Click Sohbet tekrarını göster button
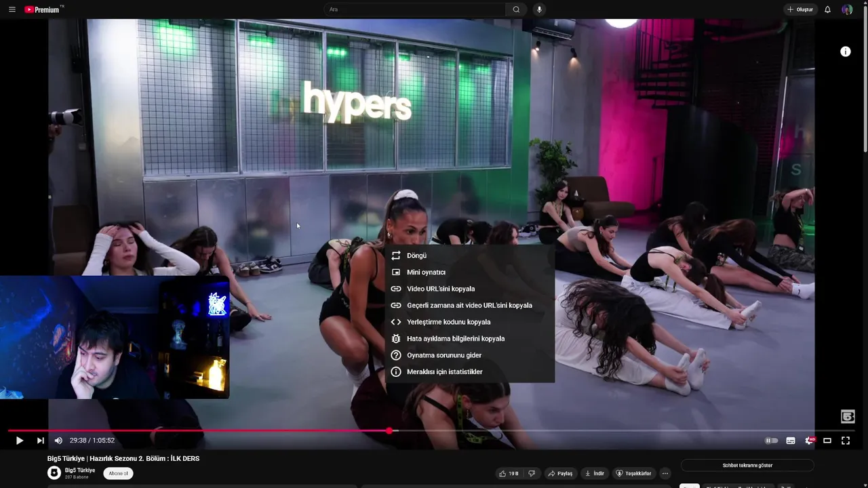This screenshot has height=488, width=868. tap(747, 466)
